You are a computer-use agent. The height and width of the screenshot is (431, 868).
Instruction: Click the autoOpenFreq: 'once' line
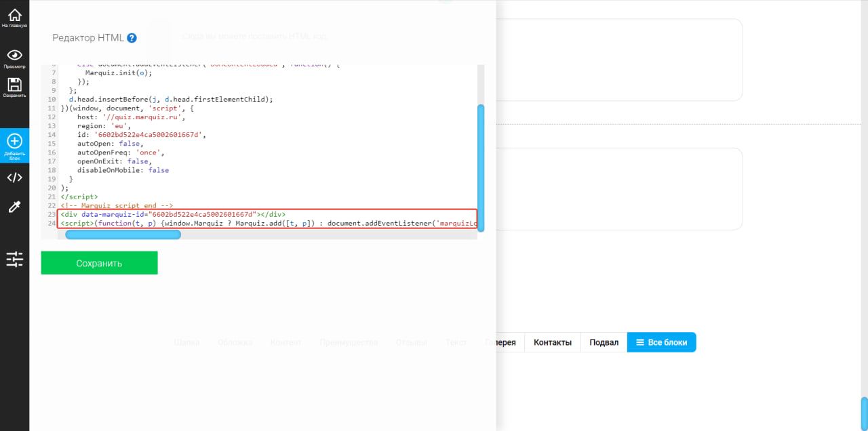(120, 152)
